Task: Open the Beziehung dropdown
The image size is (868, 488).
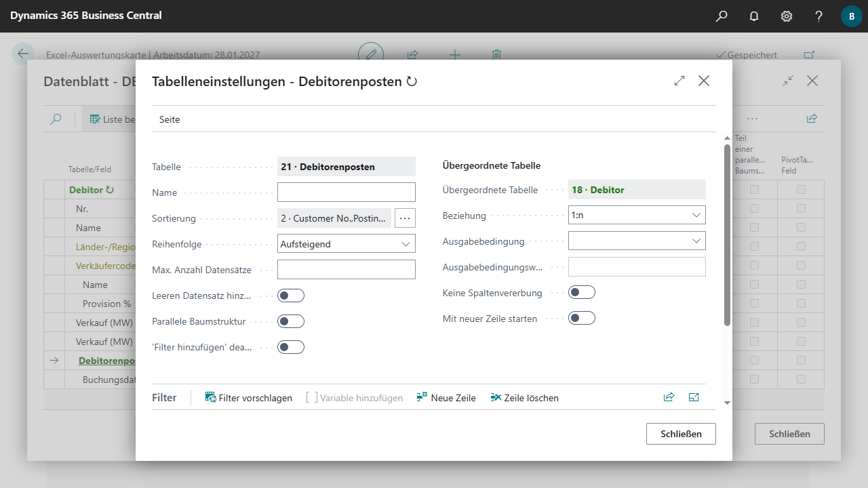Action: tap(637, 216)
